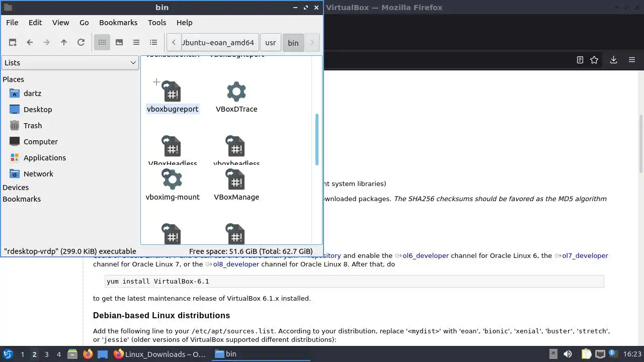Switch to workspace 4
Screen dimensions: 644x362
click(58, 354)
